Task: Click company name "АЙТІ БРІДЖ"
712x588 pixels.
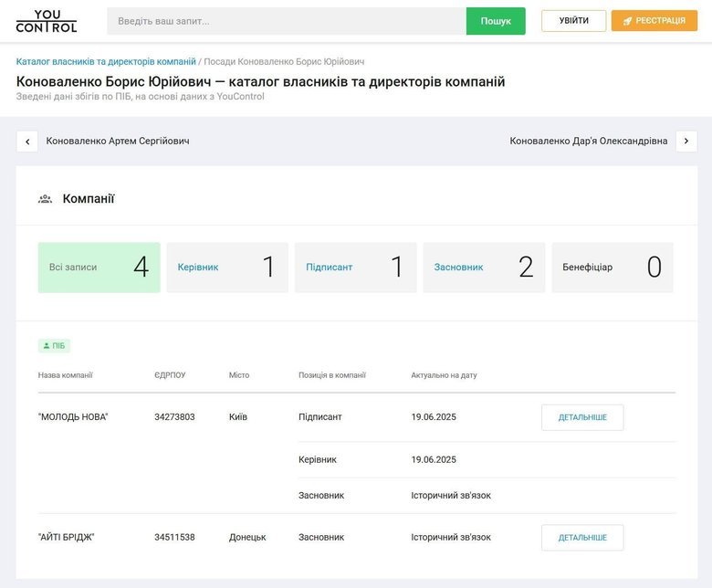Action: pos(67,537)
